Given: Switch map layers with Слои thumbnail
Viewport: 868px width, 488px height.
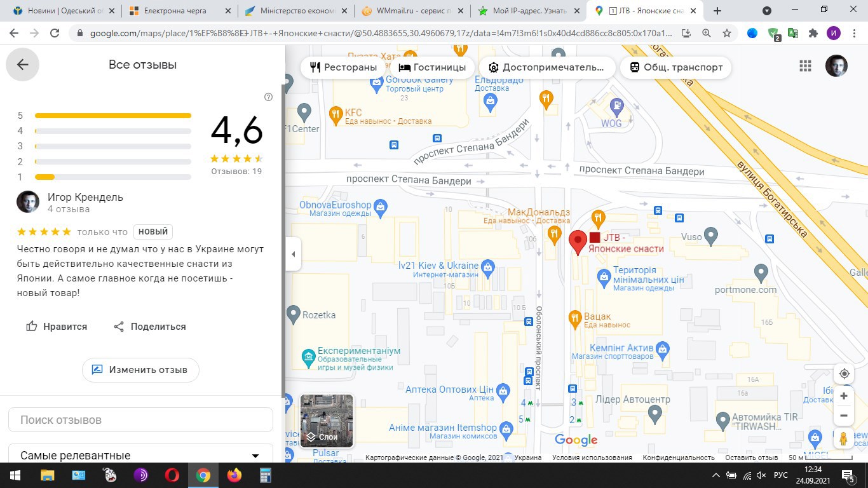Looking at the screenshot, I should point(327,421).
